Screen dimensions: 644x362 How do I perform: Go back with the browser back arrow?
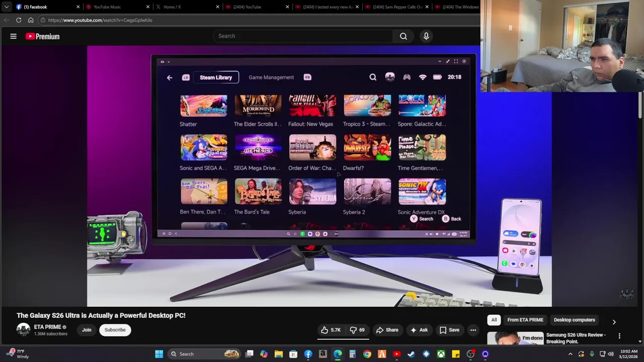pos(7,20)
